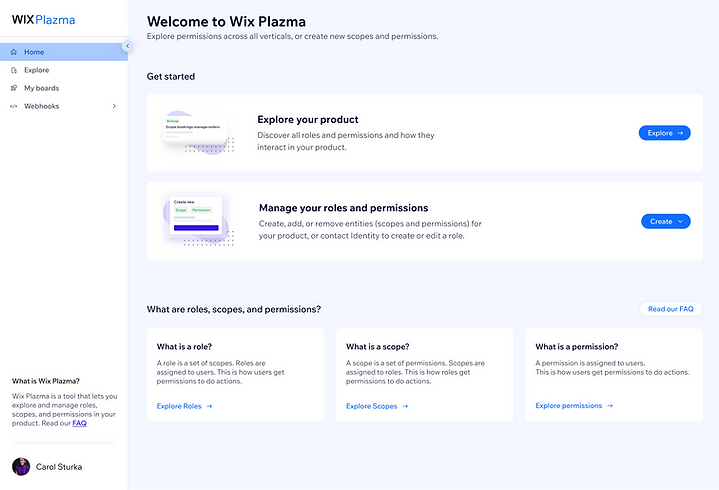
Task: Click the blue Explore button
Action: pos(664,133)
